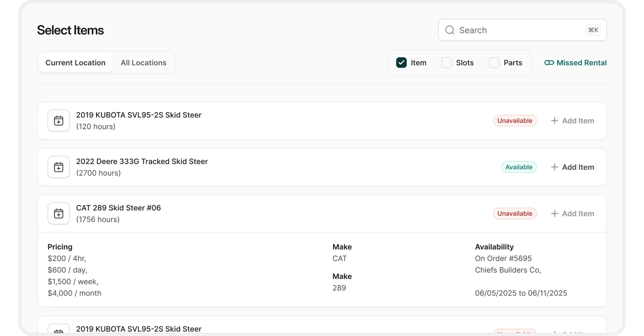The width and height of the screenshot is (644, 336).
Task: Add the CAT 289 Skid Steer #06 item
Action: (572, 214)
